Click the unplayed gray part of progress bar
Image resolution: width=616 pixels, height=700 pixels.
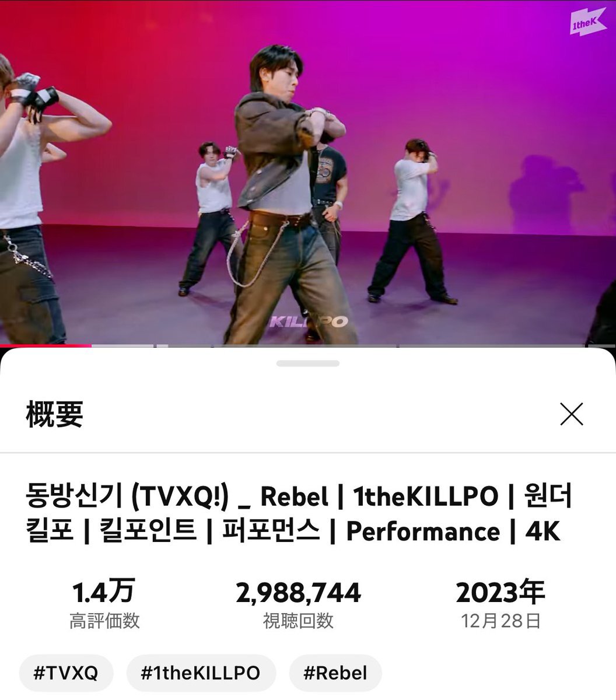point(353,346)
